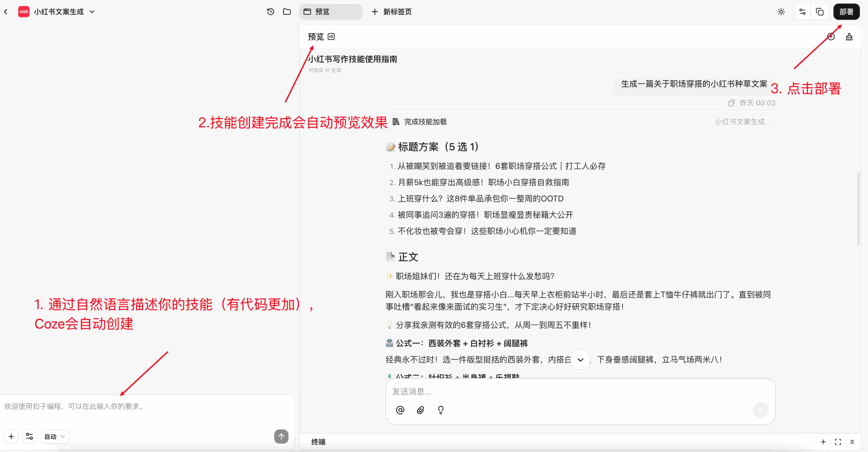The image size is (868, 452).
Task: Click the clear chat broom icon
Action: pos(849,37)
